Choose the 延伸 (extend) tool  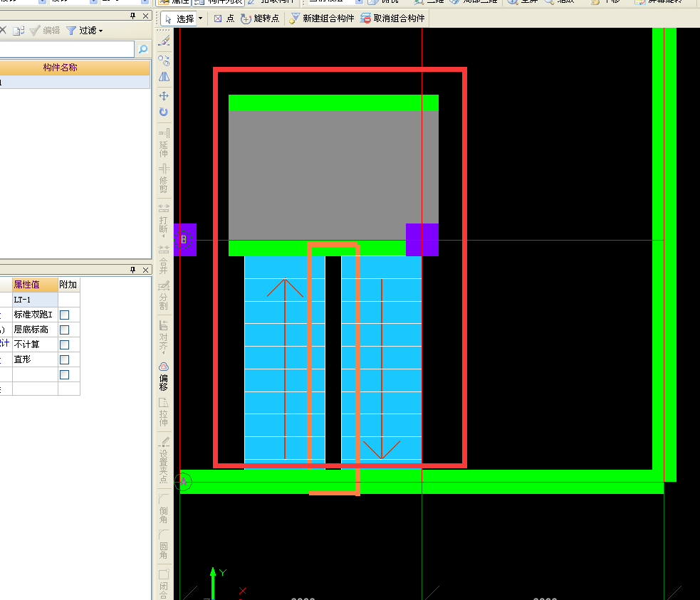tap(164, 143)
